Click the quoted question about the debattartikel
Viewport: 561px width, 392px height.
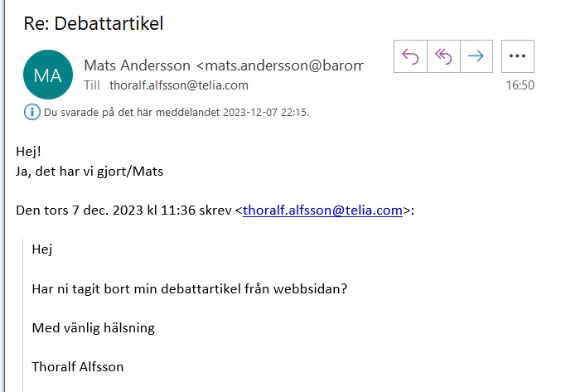[187, 288]
